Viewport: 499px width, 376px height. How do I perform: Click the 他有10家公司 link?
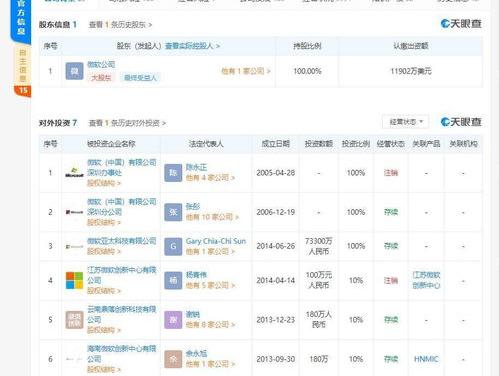coord(212,217)
